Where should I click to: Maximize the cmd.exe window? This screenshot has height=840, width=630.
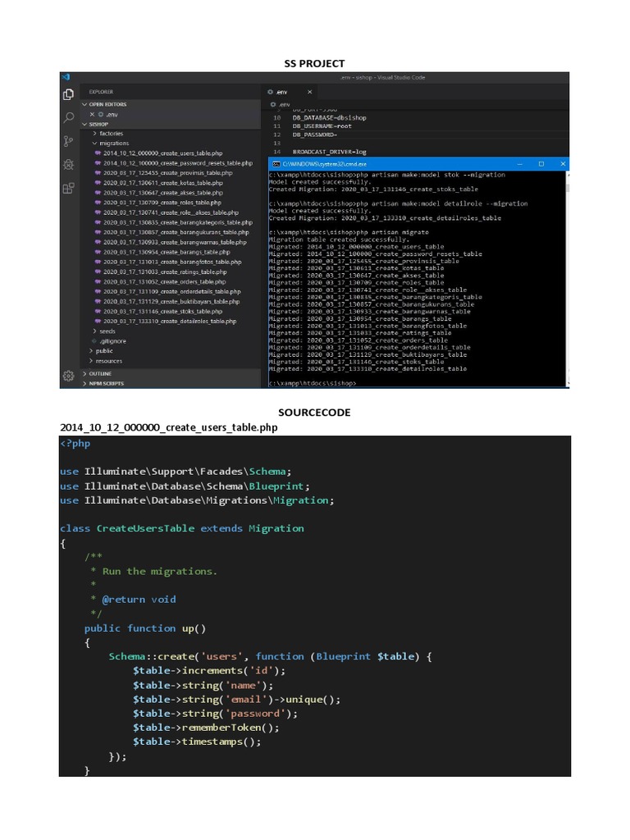(x=541, y=164)
